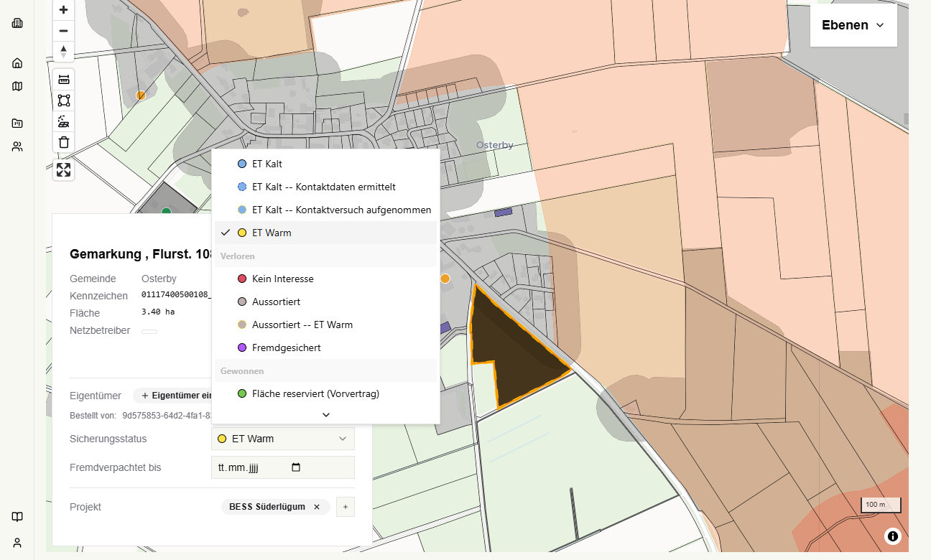The image size is (931, 560).
Task: Zoom out of the map
Action: 63,31
